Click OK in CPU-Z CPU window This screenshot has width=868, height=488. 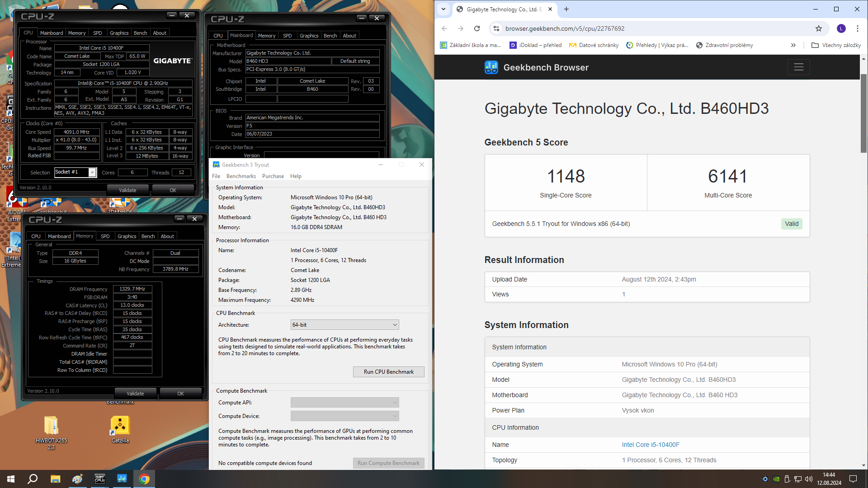click(x=173, y=190)
